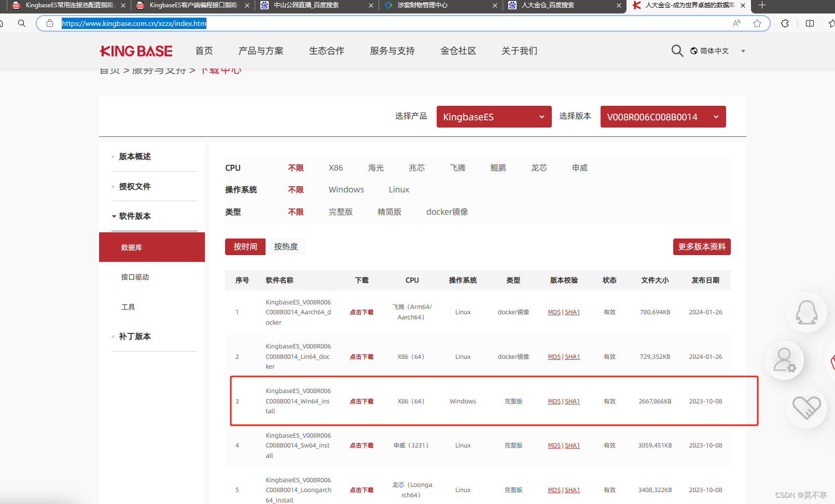Open a new browser tab
This screenshot has width=835, height=504.
762,5
